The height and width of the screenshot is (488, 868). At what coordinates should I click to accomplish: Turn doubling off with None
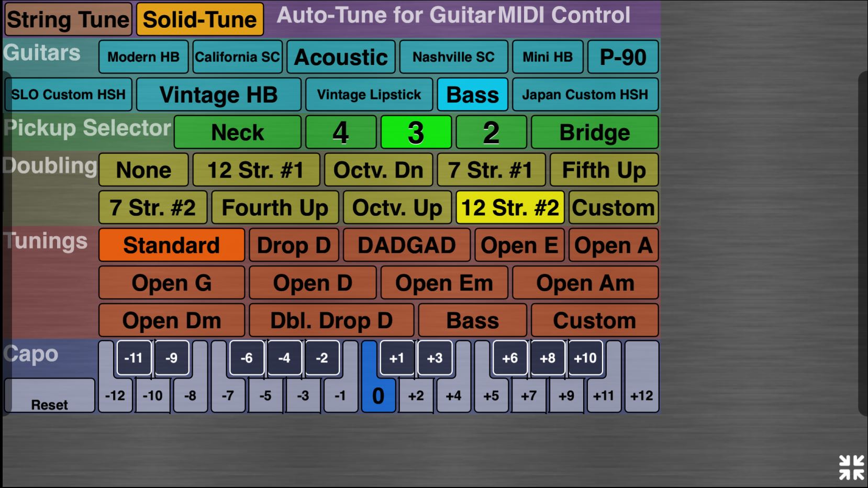click(143, 170)
